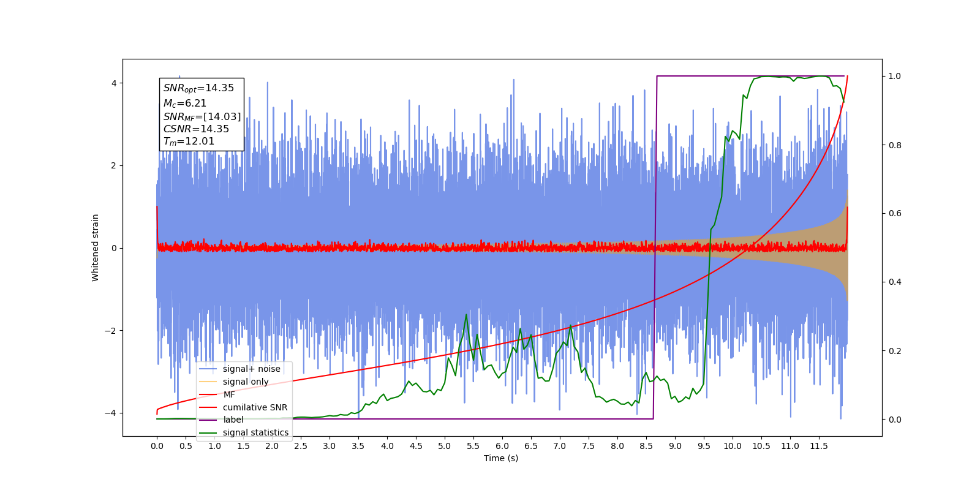Click the left y-axis tick label 4
This screenshot has width=980, height=490.
113,83
